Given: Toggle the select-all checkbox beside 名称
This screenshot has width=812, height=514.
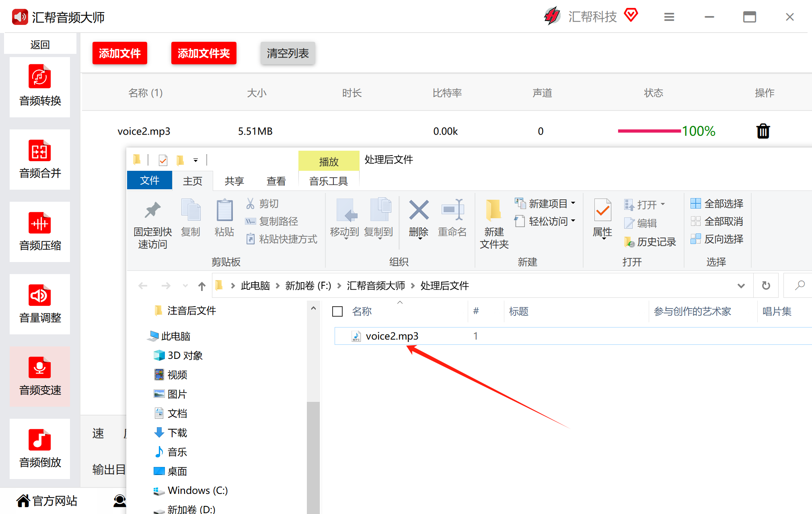Looking at the screenshot, I should pos(337,311).
